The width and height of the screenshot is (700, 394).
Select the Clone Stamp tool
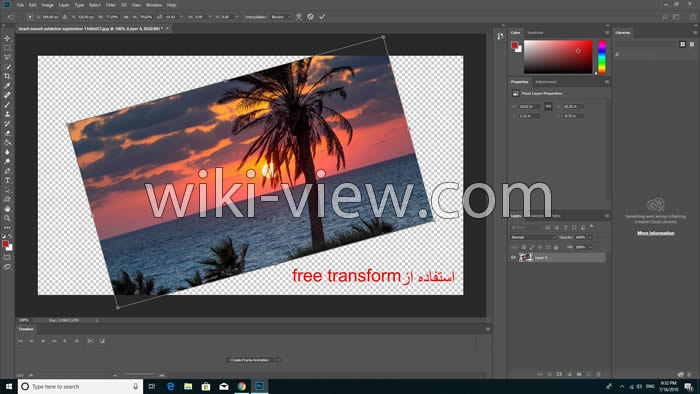point(7,114)
